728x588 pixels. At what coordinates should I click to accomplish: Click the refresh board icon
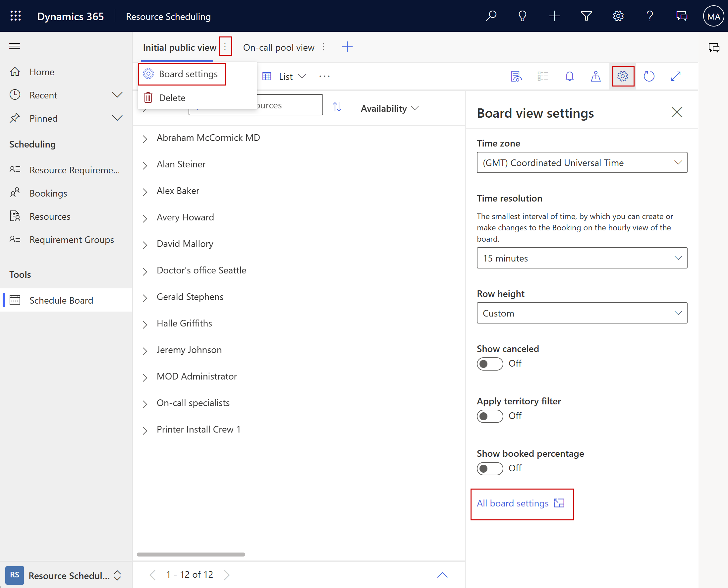pyautogui.click(x=649, y=76)
